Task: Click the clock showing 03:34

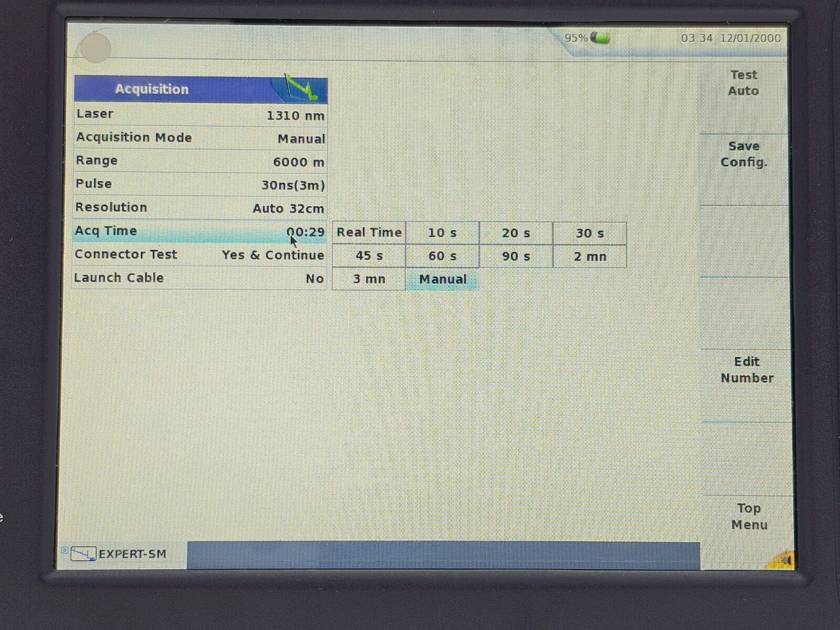Action: coord(697,38)
